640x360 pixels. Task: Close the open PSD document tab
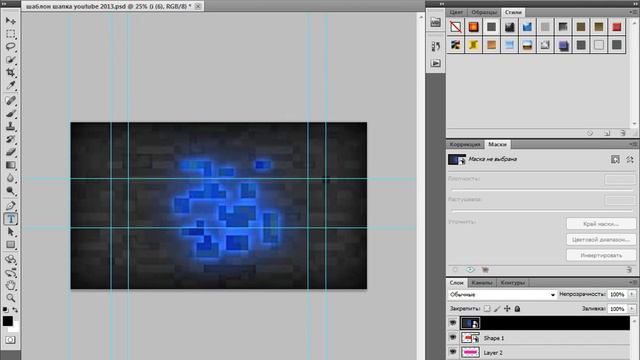[198, 6]
